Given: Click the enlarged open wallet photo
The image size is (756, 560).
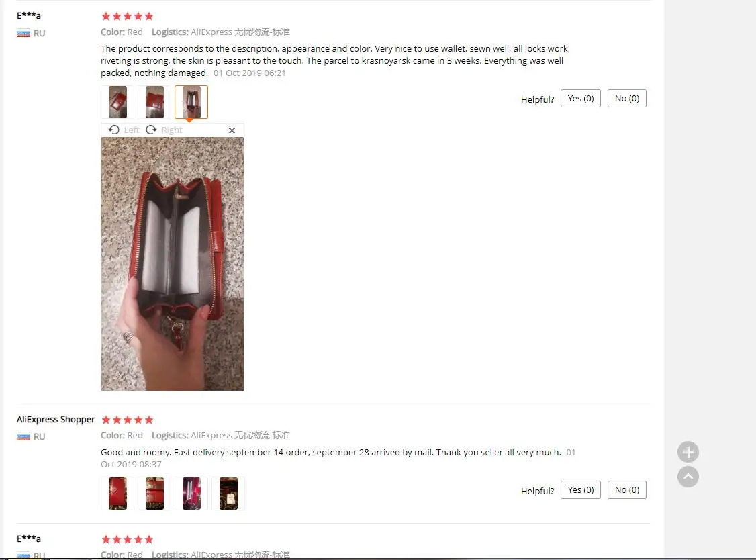Looking at the screenshot, I should coord(172,264).
